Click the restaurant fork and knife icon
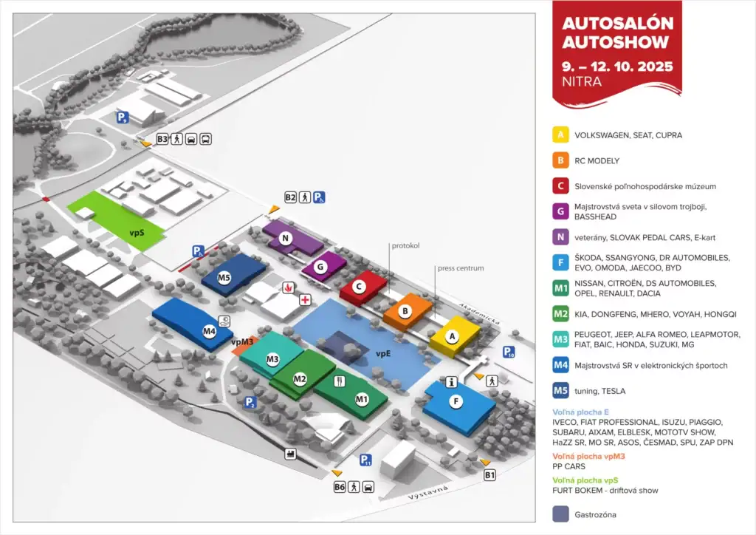The width and height of the screenshot is (756, 535). [340, 382]
